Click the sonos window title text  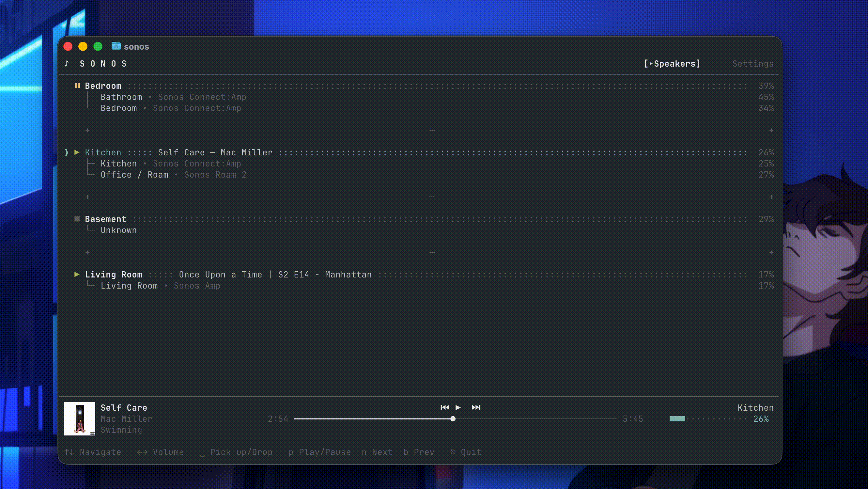pyautogui.click(x=136, y=46)
